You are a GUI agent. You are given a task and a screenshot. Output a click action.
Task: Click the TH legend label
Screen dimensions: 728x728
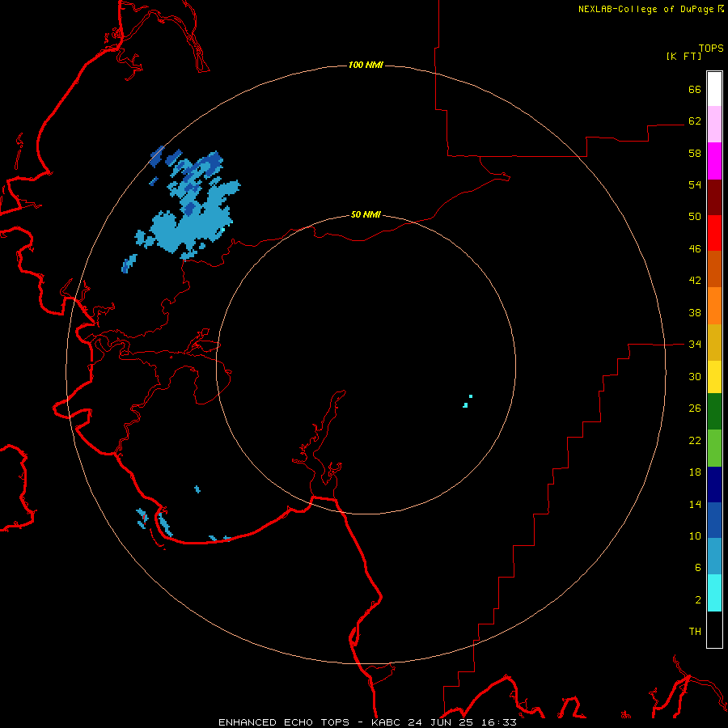(x=695, y=632)
